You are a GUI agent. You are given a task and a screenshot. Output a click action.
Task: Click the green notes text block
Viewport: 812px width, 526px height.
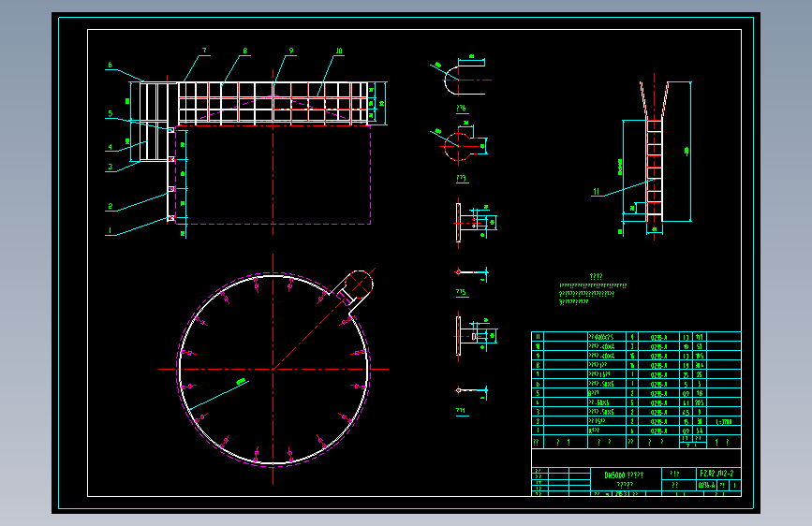[593, 289]
